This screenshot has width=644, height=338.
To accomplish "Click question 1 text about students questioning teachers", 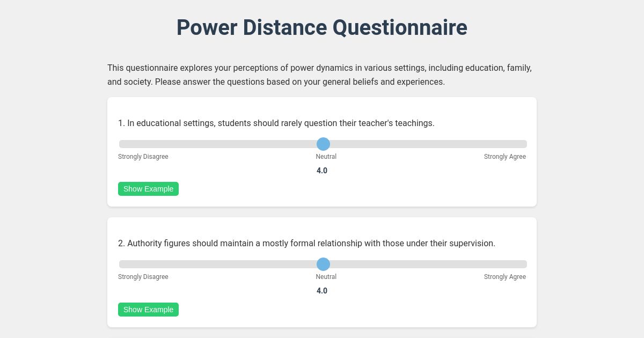I will pos(276,123).
